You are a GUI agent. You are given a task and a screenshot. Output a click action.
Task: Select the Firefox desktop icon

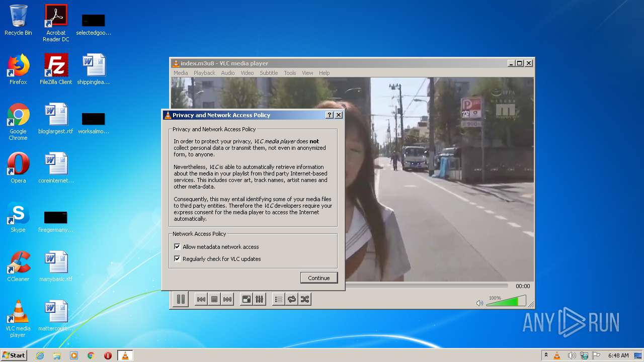18,69
